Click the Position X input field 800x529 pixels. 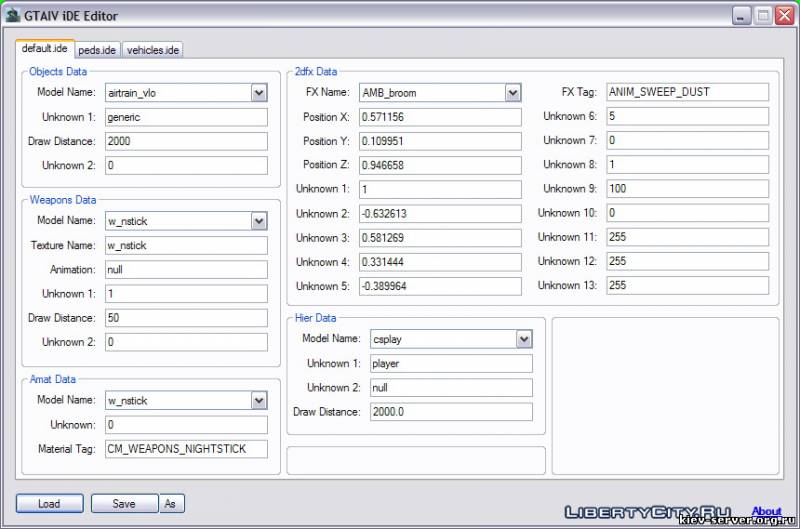click(440, 117)
